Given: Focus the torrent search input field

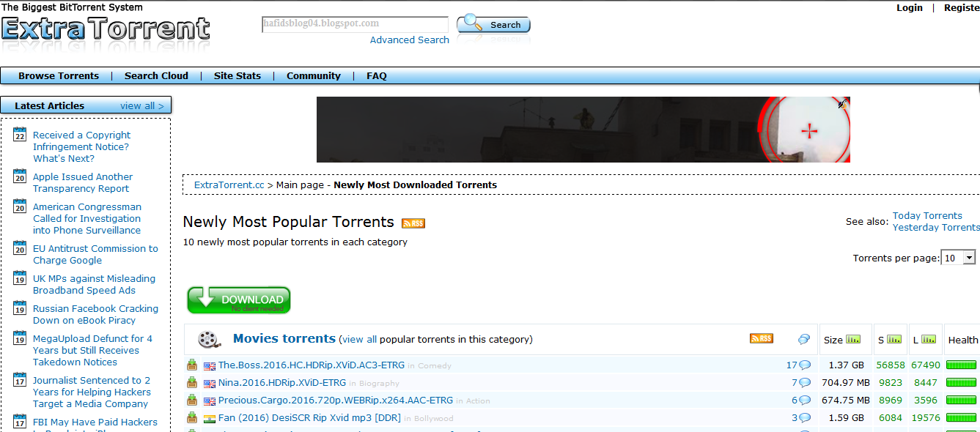Looking at the screenshot, I should (x=355, y=24).
